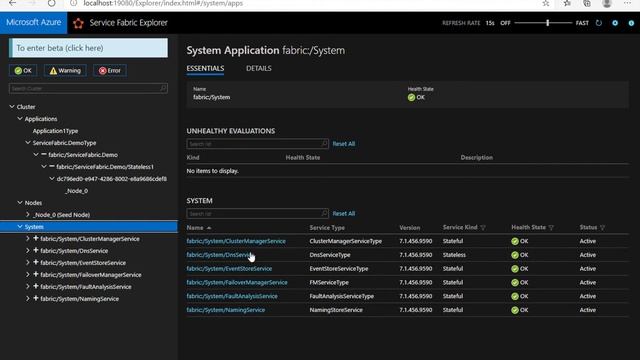Click the Service Fabric Explorer logo icon
Viewport: 640px width, 360px height.
point(78,23)
